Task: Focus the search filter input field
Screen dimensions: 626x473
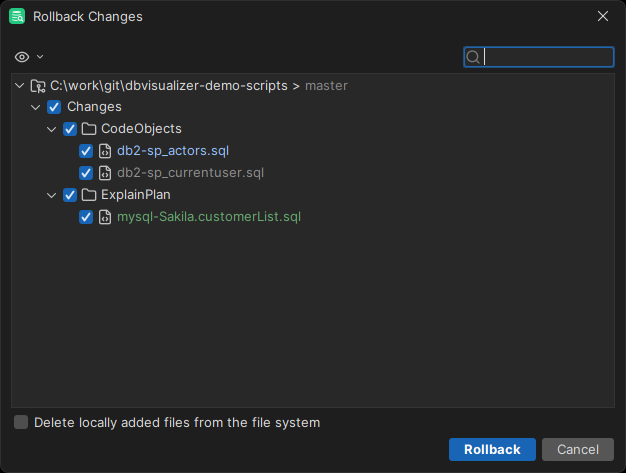Action: [539, 57]
